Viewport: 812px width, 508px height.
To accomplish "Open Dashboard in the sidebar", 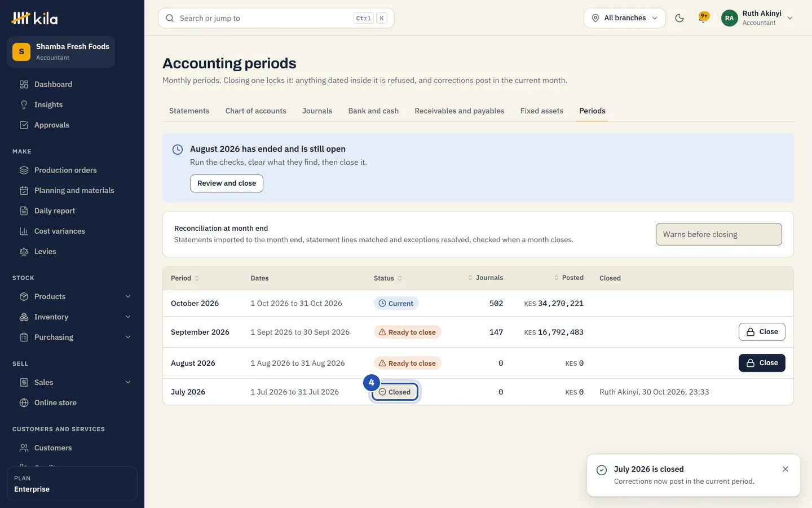I will (72, 85).
